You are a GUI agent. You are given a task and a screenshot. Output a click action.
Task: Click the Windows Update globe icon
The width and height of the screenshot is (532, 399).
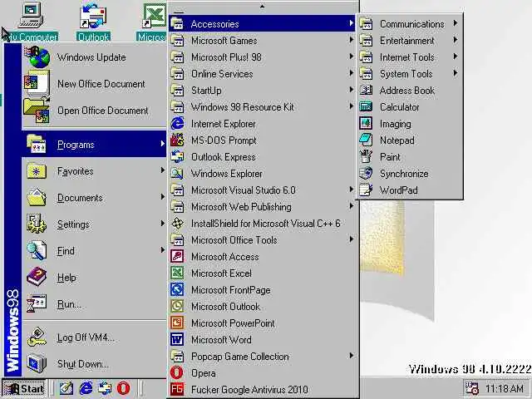point(37,57)
